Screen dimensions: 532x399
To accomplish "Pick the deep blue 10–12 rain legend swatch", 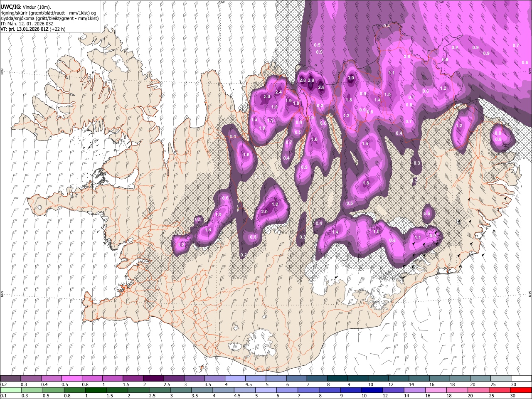I will pyautogui.click(x=372, y=390).
